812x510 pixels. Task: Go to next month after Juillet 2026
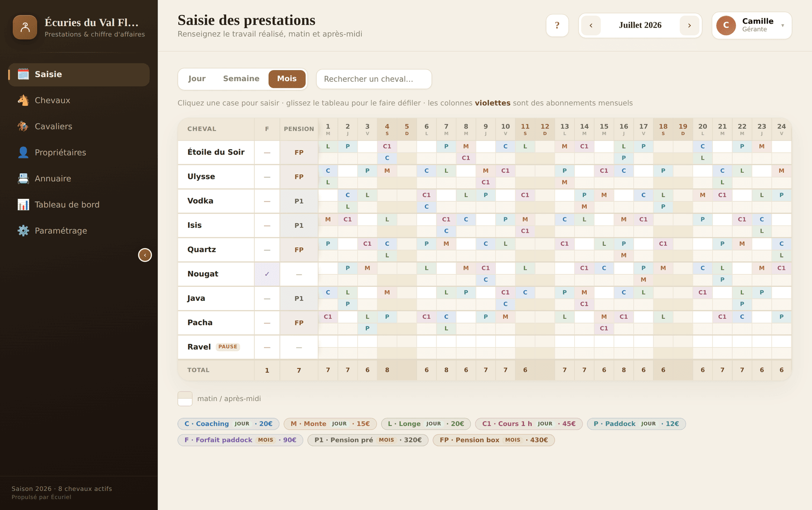(x=689, y=25)
